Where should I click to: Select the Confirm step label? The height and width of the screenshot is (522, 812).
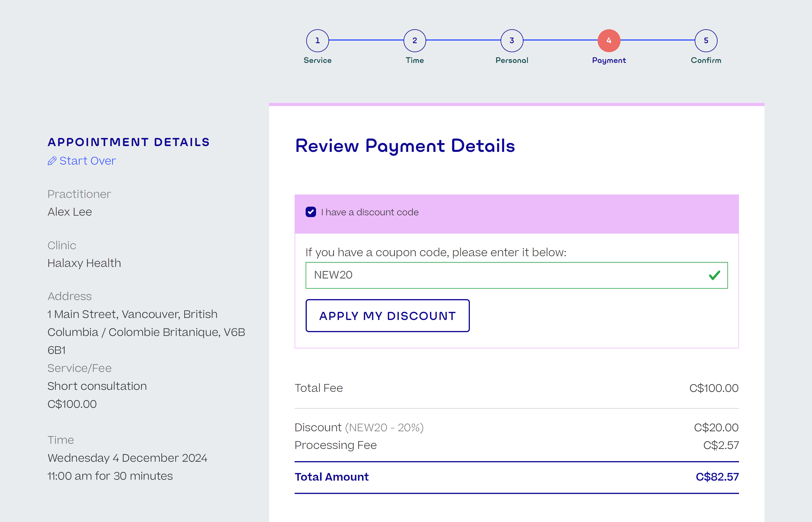(706, 60)
